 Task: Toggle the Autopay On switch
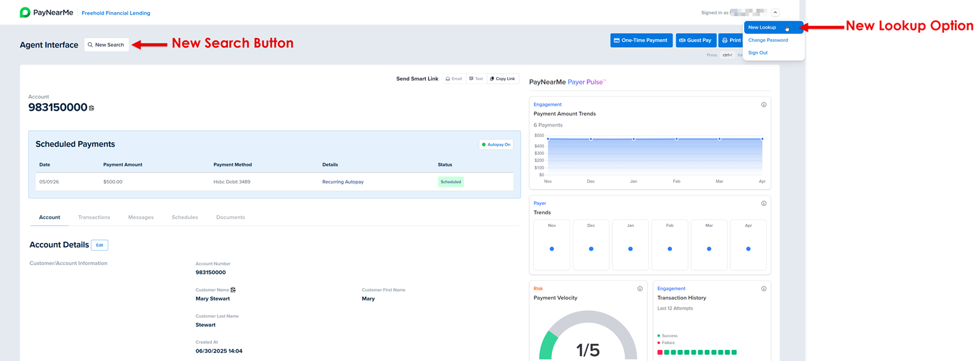pos(496,144)
